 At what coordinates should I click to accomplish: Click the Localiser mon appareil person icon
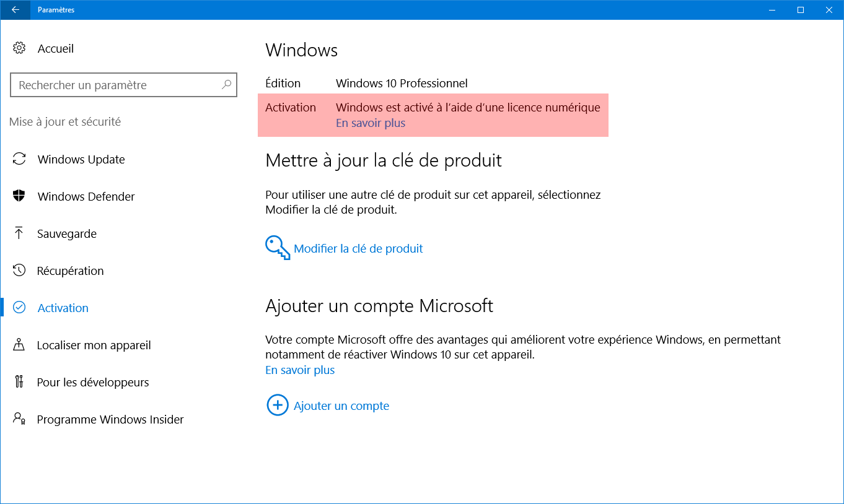tap(19, 345)
